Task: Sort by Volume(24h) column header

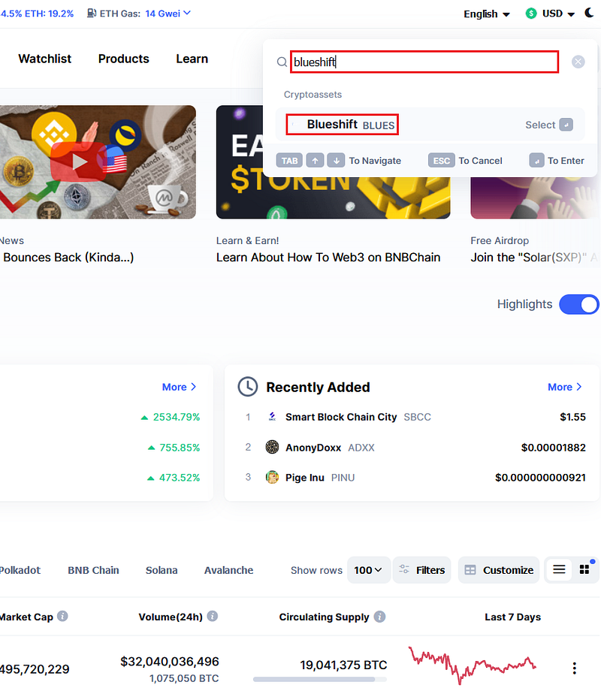Action: [x=171, y=617]
